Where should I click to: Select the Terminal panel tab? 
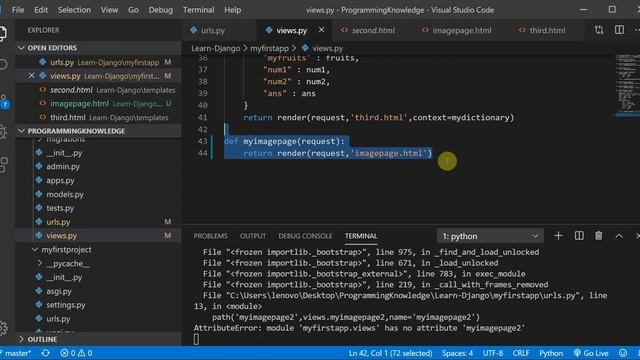coord(361,236)
